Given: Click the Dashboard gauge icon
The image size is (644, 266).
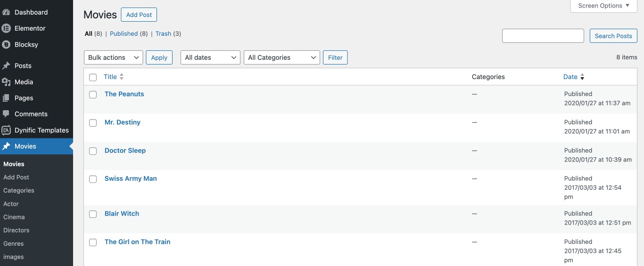Looking at the screenshot, I should tap(6, 12).
